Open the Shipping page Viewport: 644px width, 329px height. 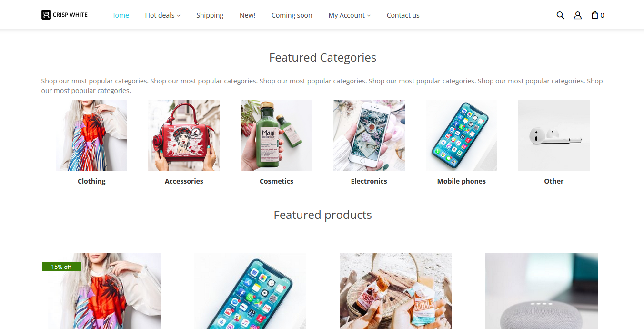click(210, 15)
